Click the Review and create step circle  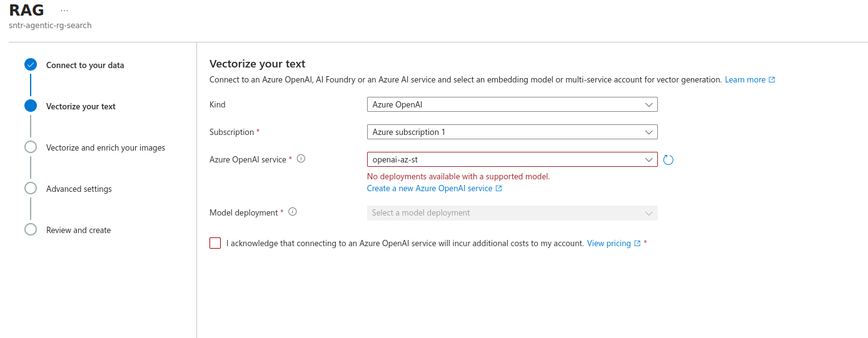31,229
